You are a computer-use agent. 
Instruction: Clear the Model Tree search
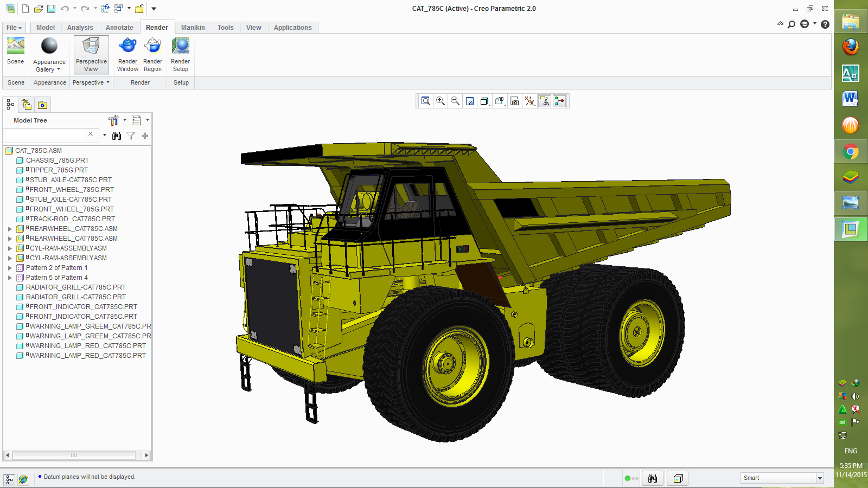pos(91,134)
